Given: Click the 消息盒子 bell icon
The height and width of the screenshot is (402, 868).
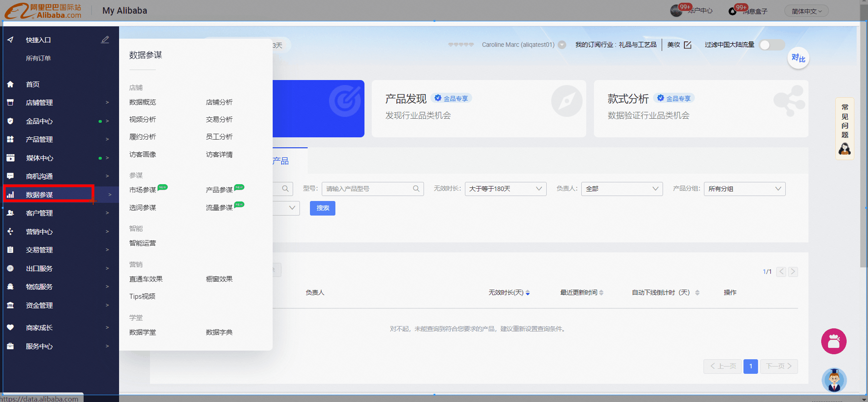Looking at the screenshot, I should tap(733, 11).
